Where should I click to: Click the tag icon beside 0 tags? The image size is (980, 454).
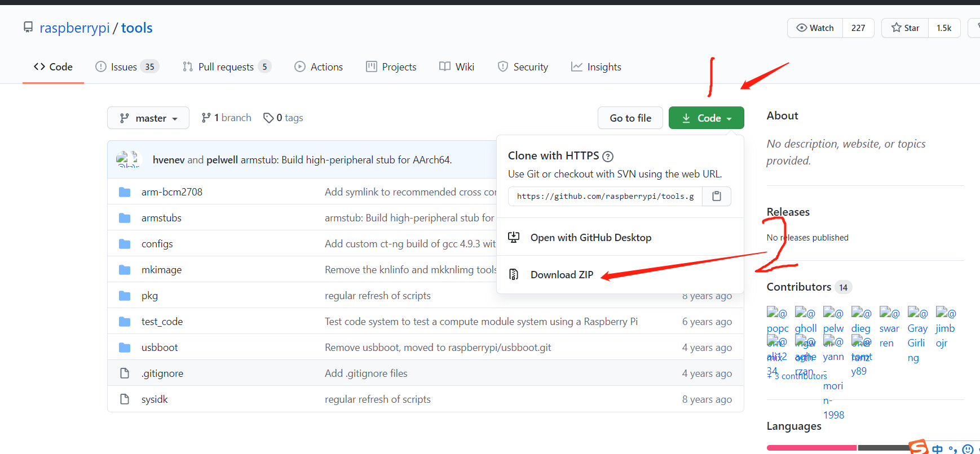click(x=268, y=118)
